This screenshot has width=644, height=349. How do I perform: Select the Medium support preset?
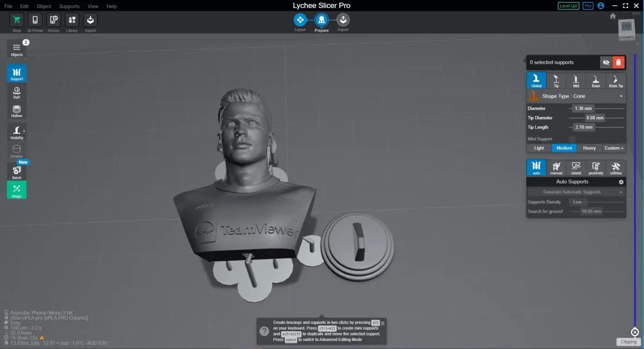pos(564,148)
